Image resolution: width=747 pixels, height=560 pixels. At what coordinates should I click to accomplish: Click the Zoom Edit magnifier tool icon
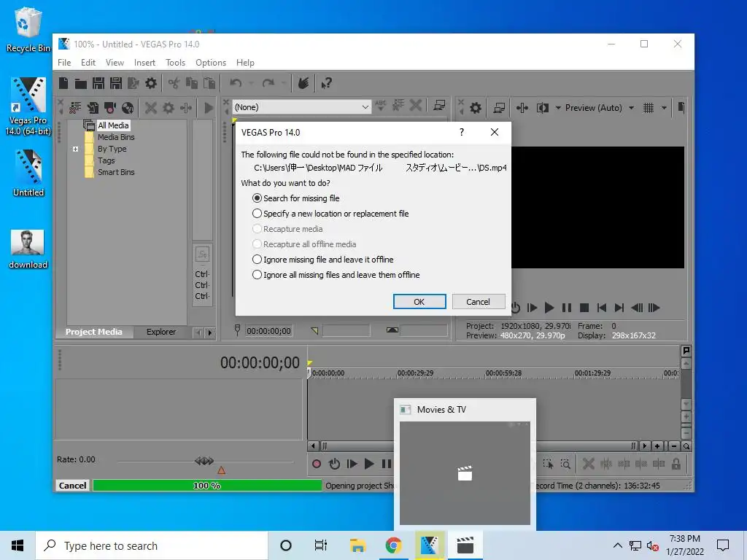pos(565,464)
